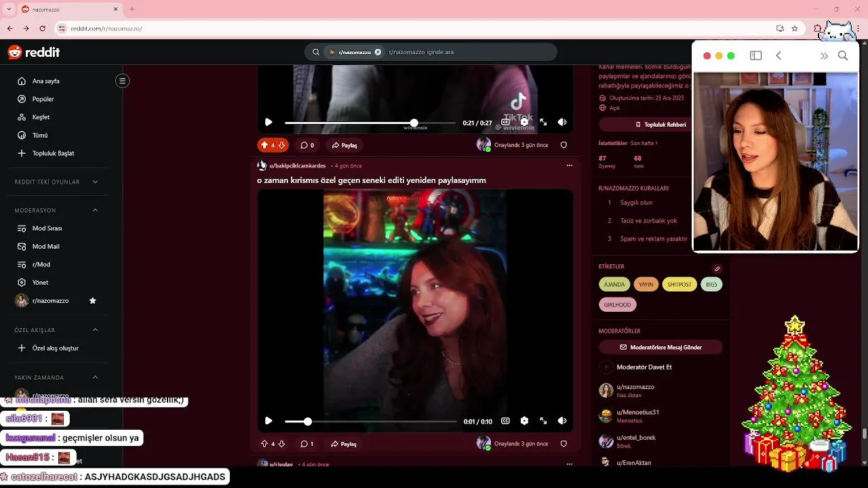Collapse Reddit'teki Oyunlar section
The image size is (868, 488).
(x=95, y=182)
